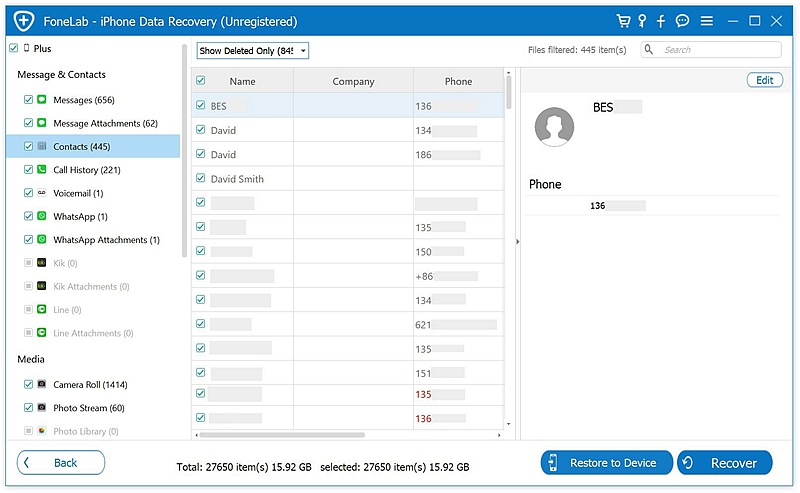Open Camera Roll (1414) category
Viewport: 800px width, 493px height.
[90, 385]
